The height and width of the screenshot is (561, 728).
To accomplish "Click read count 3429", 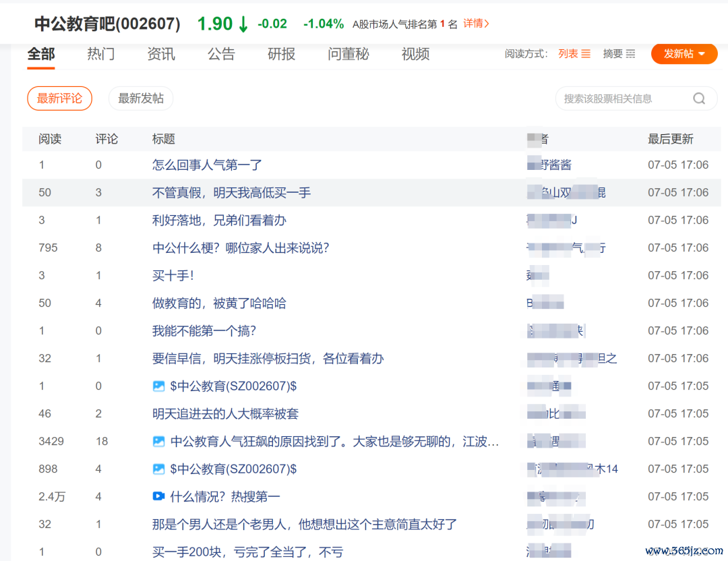I will 51,441.
